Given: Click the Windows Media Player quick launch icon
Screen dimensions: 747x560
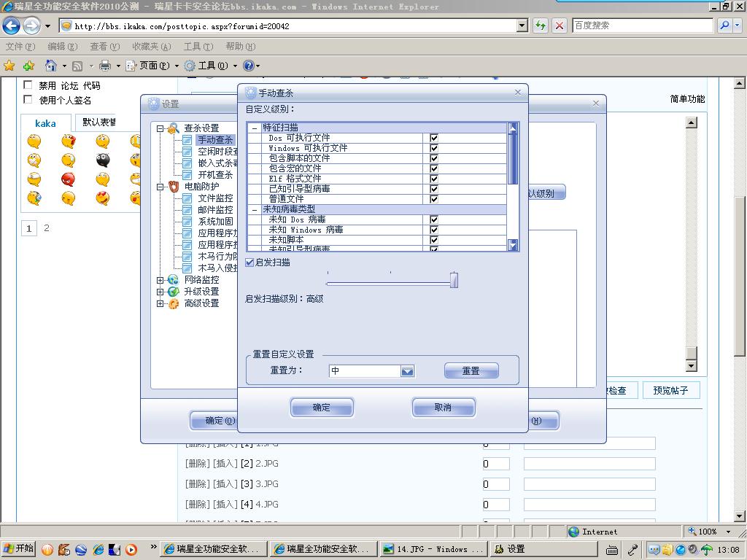Looking at the screenshot, I should click(x=131, y=550).
